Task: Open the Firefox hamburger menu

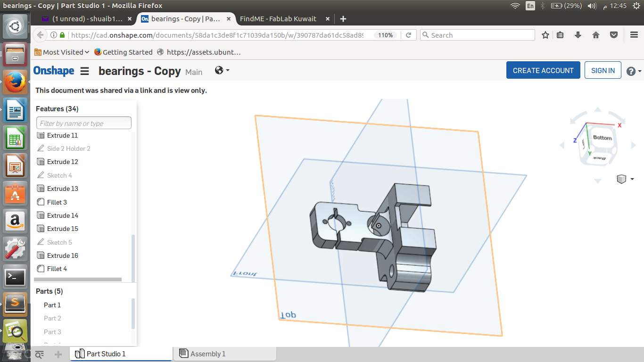Action: (634, 35)
